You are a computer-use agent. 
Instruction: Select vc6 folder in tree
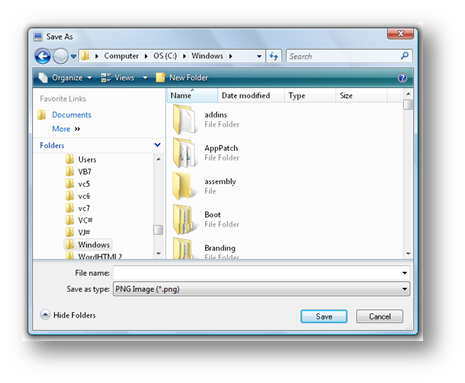(x=84, y=196)
